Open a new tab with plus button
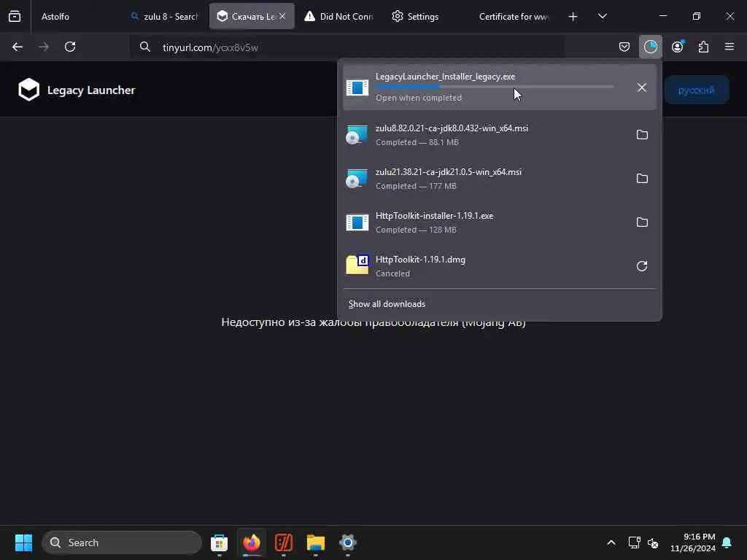747x560 pixels. tap(573, 17)
